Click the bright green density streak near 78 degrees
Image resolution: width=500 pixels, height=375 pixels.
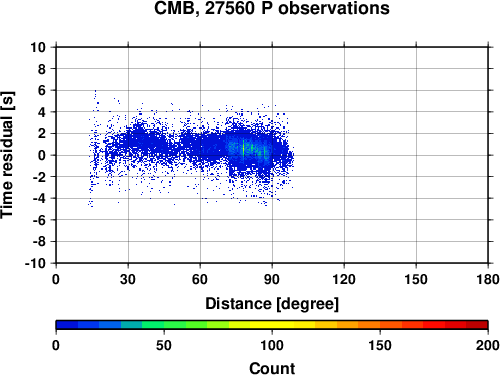tap(244, 148)
